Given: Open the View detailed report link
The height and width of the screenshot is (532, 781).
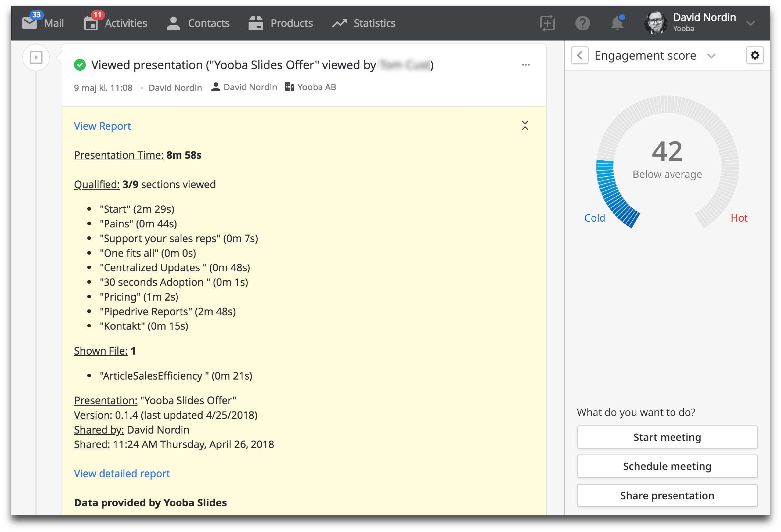Looking at the screenshot, I should pyautogui.click(x=122, y=474).
